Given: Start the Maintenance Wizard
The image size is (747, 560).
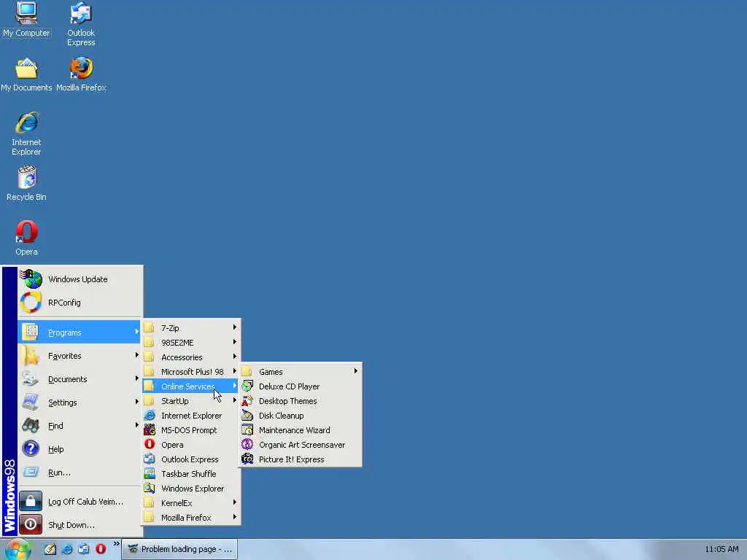Looking at the screenshot, I should (300, 430).
